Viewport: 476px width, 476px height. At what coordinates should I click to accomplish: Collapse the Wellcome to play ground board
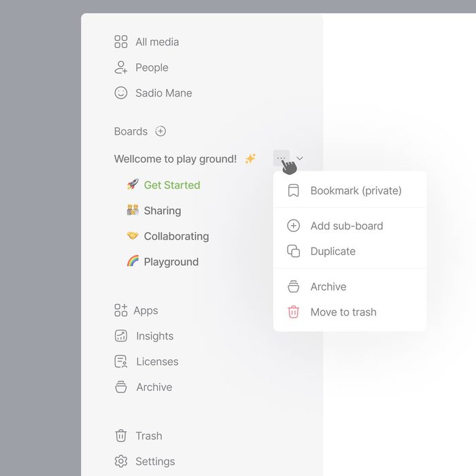300,158
